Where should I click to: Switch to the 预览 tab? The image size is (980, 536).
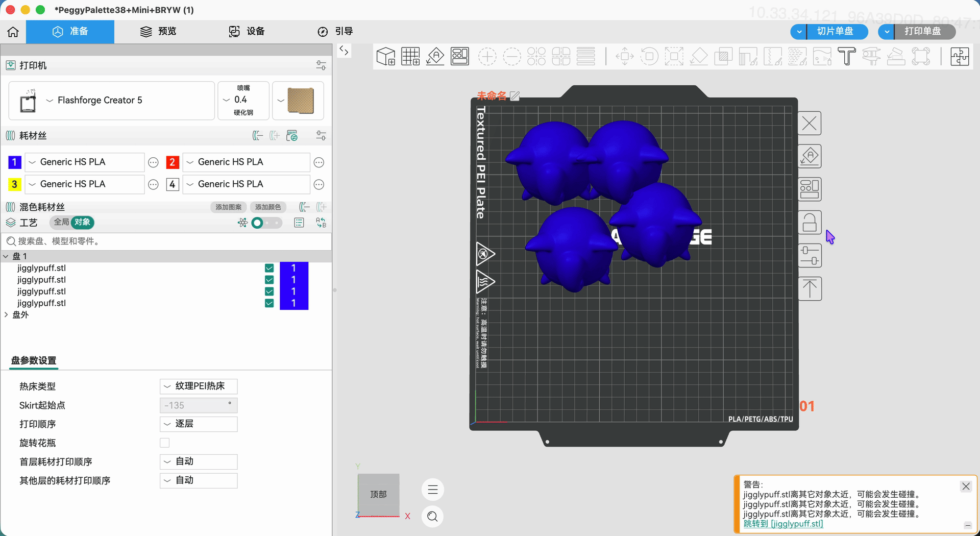(x=158, y=32)
